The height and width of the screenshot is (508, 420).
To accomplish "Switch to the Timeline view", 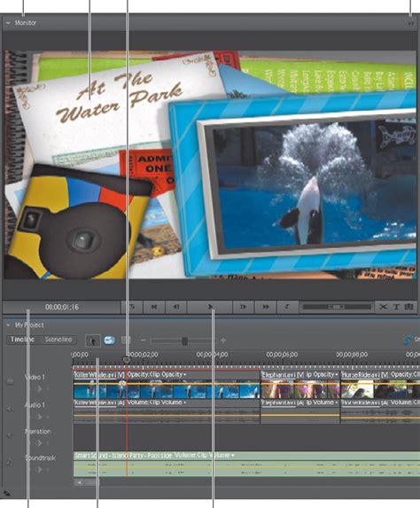I will pyautogui.click(x=22, y=340).
